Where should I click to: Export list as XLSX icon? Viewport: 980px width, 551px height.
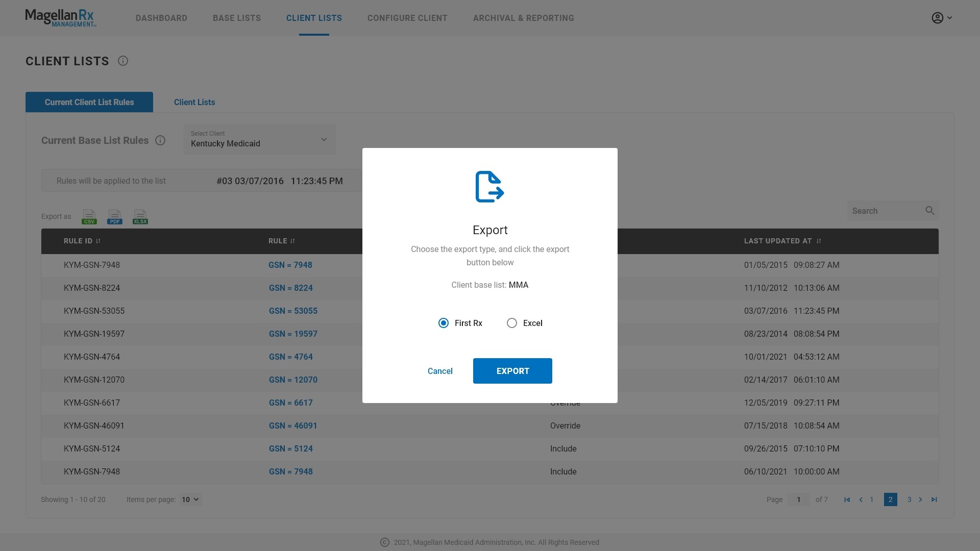(x=140, y=217)
